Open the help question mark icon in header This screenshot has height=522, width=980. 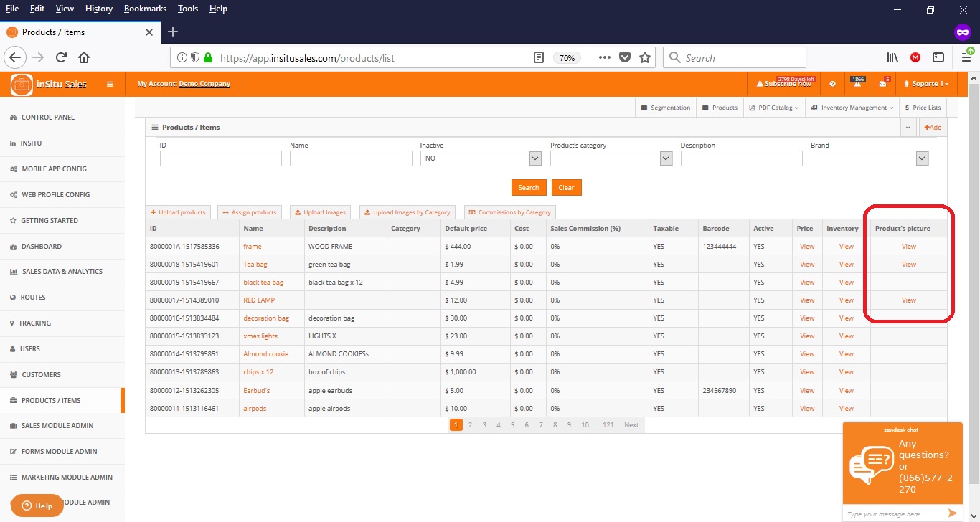click(x=832, y=84)
